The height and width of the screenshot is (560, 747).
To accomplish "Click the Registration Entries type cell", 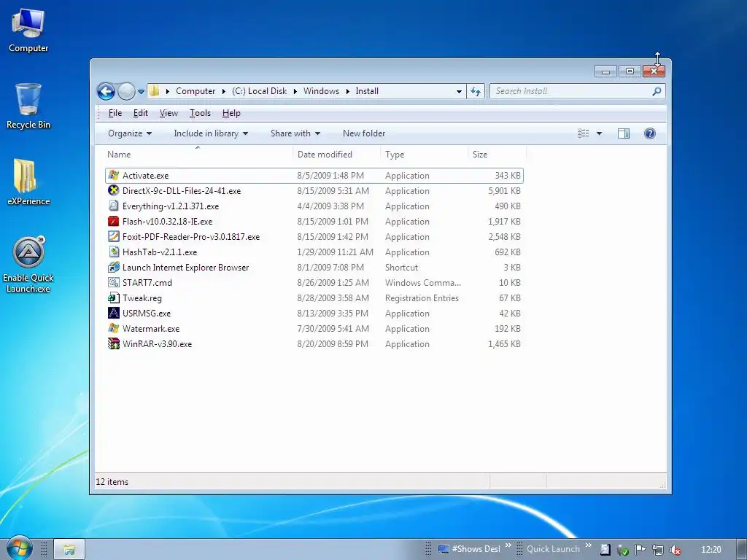I will pos(422,298).
